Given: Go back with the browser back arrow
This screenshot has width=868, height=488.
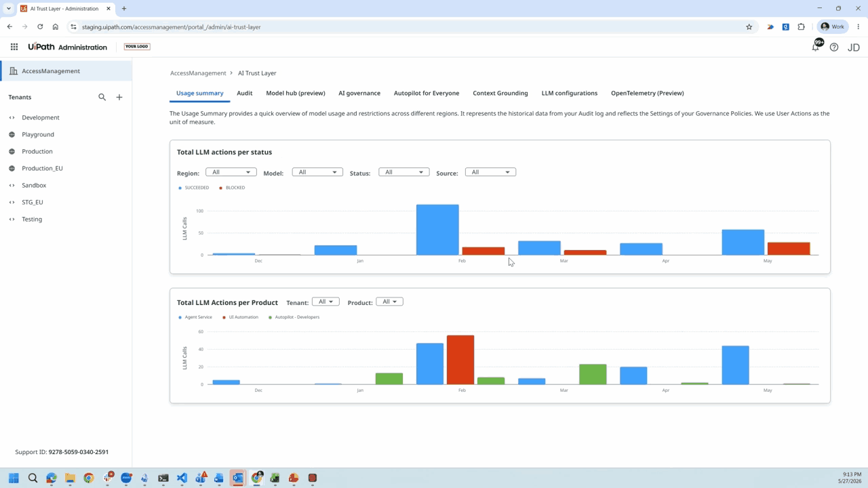Looking at the screenshot, I should (9, 27).
